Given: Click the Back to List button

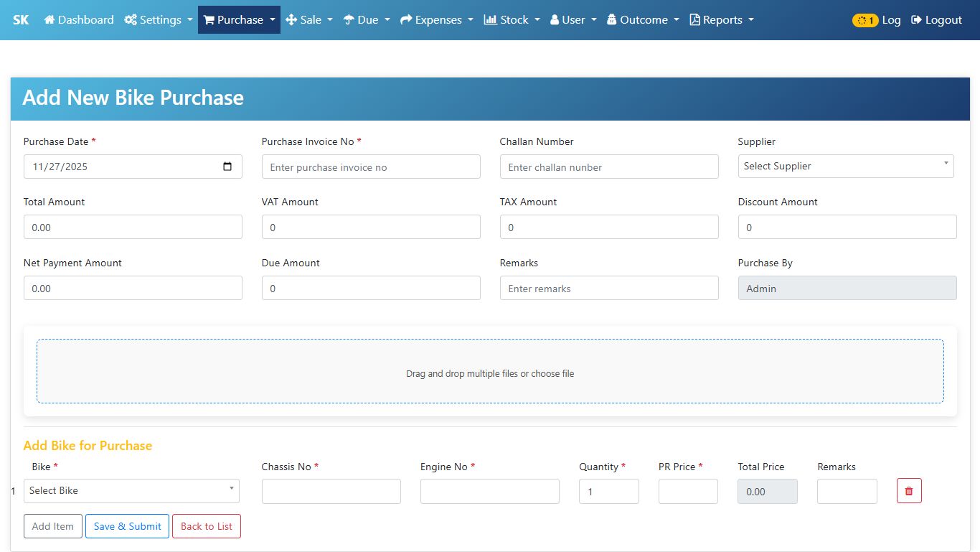Looking at the screenshot, I should pyautogui.click(x=207, y=526).
